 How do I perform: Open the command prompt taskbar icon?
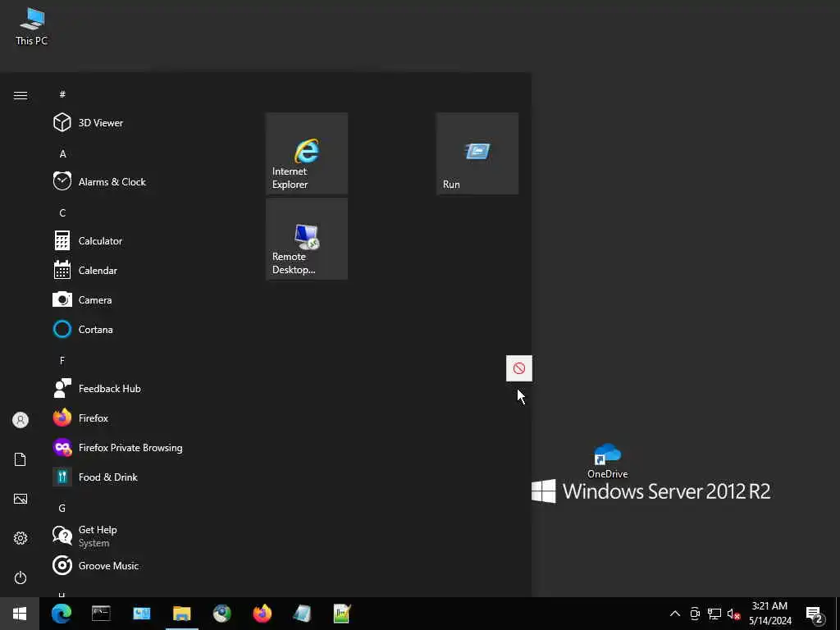point(101,614)
